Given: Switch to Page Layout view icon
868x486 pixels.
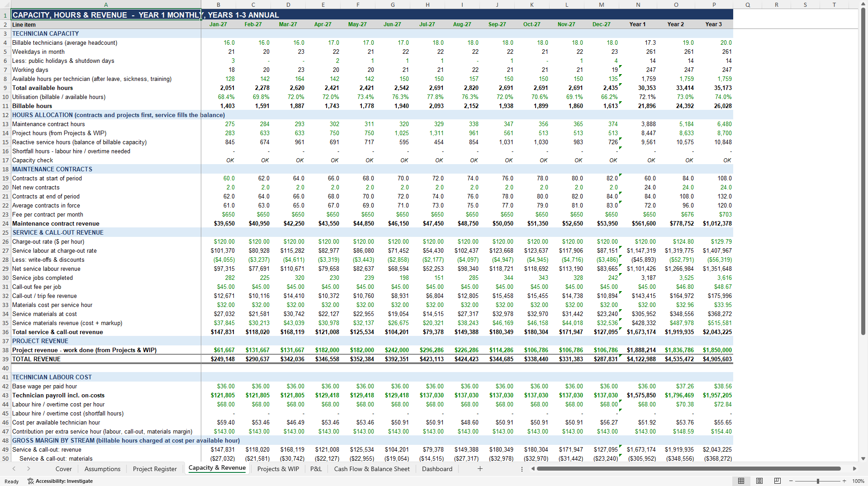Looking at the screenshot, I should click(759, 481).
